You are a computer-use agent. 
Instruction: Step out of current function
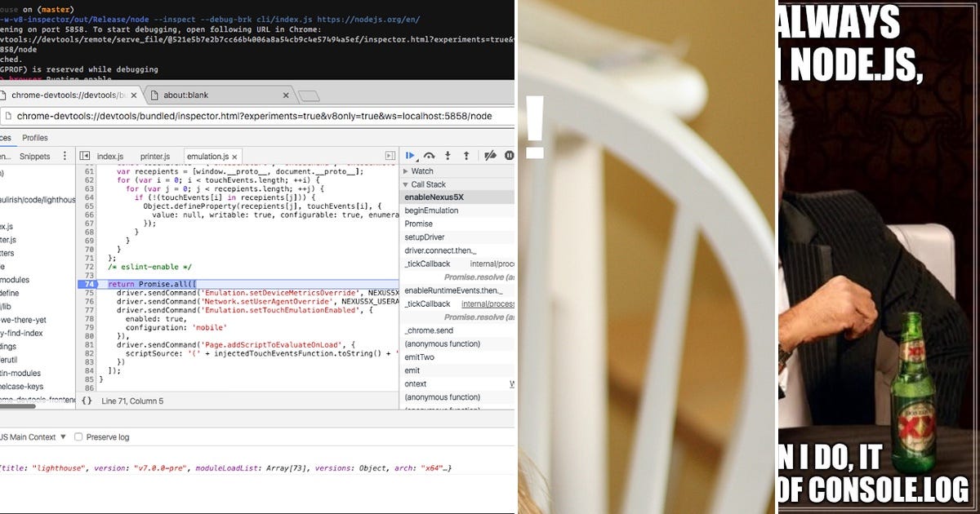[465, 154]
